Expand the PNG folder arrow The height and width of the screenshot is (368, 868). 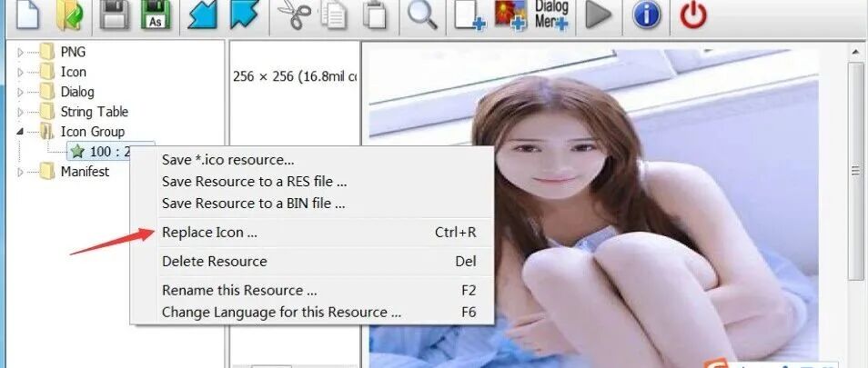point(21,53)
